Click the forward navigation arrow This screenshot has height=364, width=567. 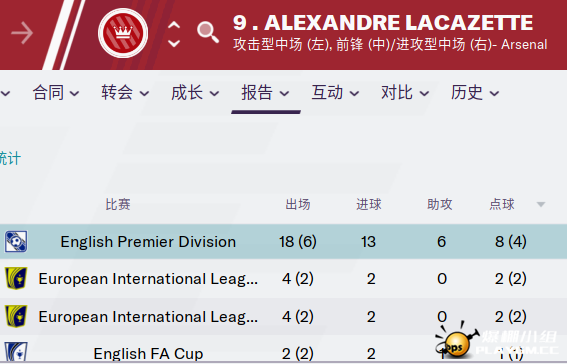tap(22, 33)
